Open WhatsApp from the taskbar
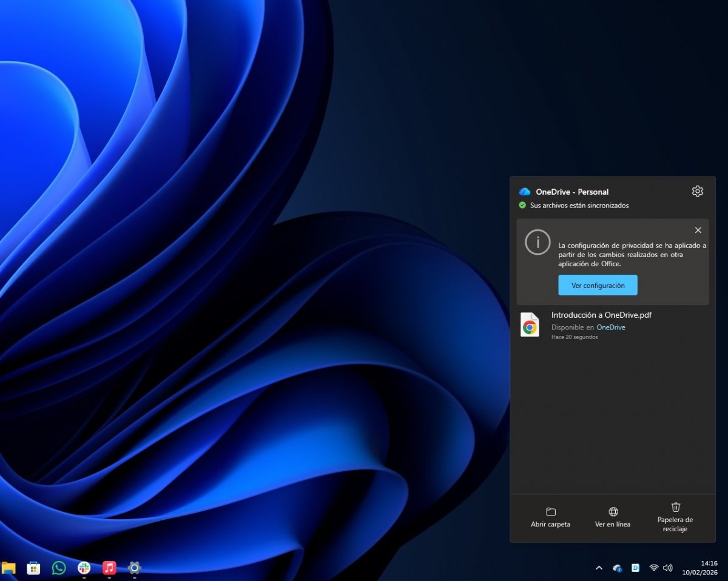 point(58,568)
